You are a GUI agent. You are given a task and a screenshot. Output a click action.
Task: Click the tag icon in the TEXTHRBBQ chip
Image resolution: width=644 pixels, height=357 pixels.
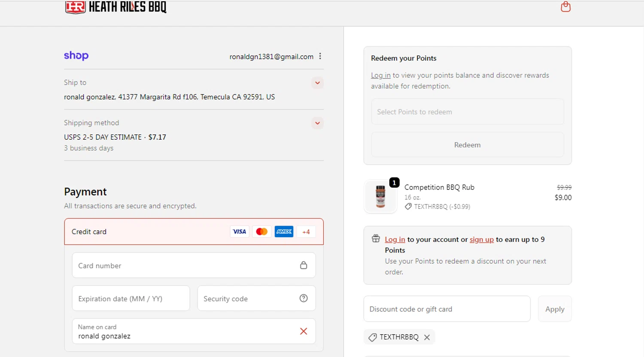click(373, 337)
